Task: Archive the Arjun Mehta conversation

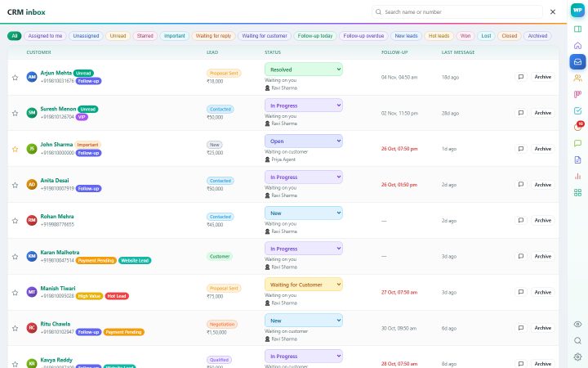Action: pyautogui.click(x=542, y=77)
